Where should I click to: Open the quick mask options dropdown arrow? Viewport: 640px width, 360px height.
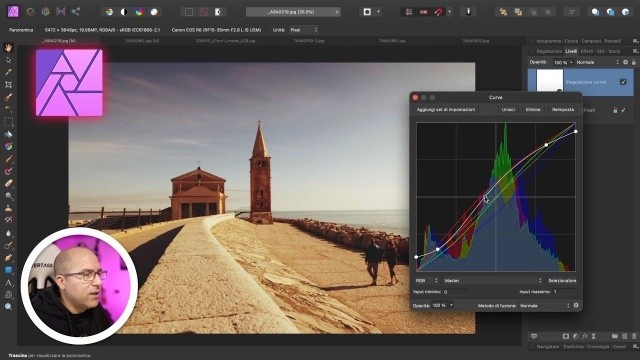[378, 12]
